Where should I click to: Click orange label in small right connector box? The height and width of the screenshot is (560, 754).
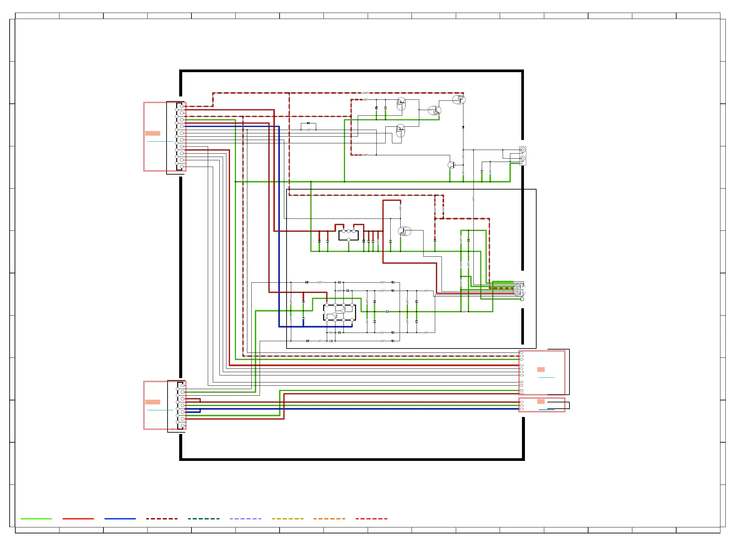541,402
